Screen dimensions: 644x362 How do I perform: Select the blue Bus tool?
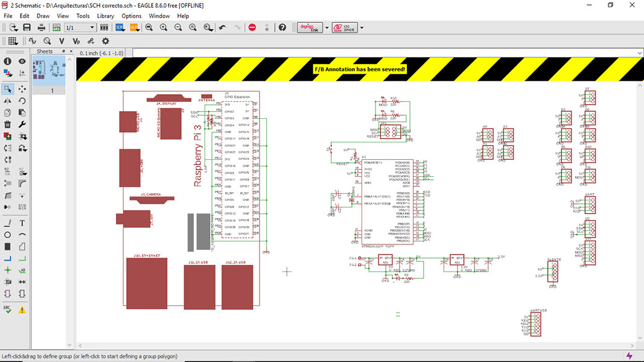[7, 259]
